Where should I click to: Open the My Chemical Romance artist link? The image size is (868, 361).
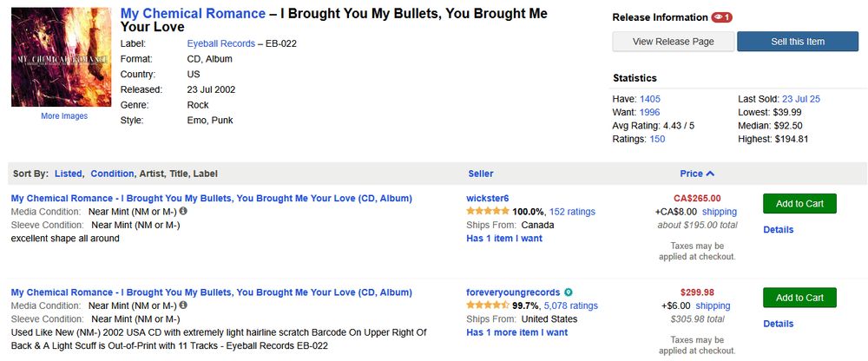tap(193, 14)
